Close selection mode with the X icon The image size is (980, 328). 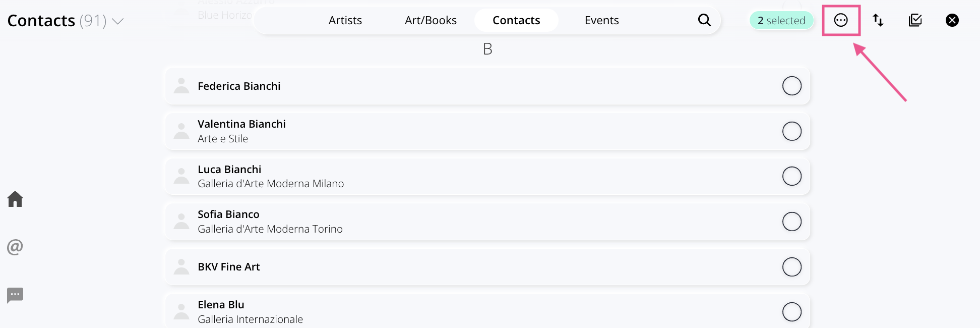point(952,20)
